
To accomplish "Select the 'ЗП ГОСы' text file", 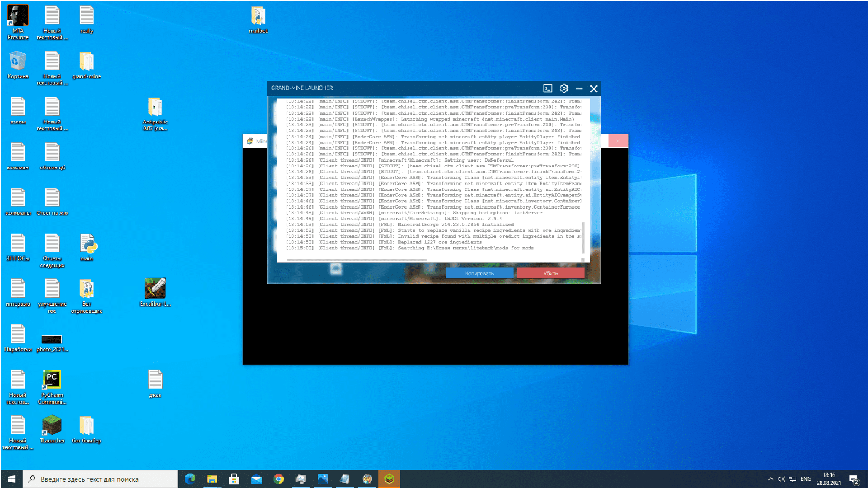I will click(18, 248).
